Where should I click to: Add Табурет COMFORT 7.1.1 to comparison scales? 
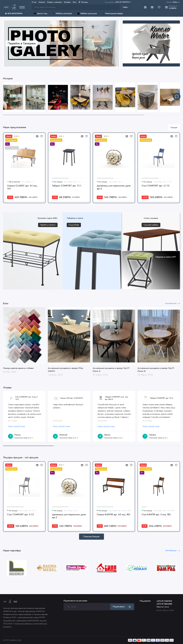pos(82,136)
